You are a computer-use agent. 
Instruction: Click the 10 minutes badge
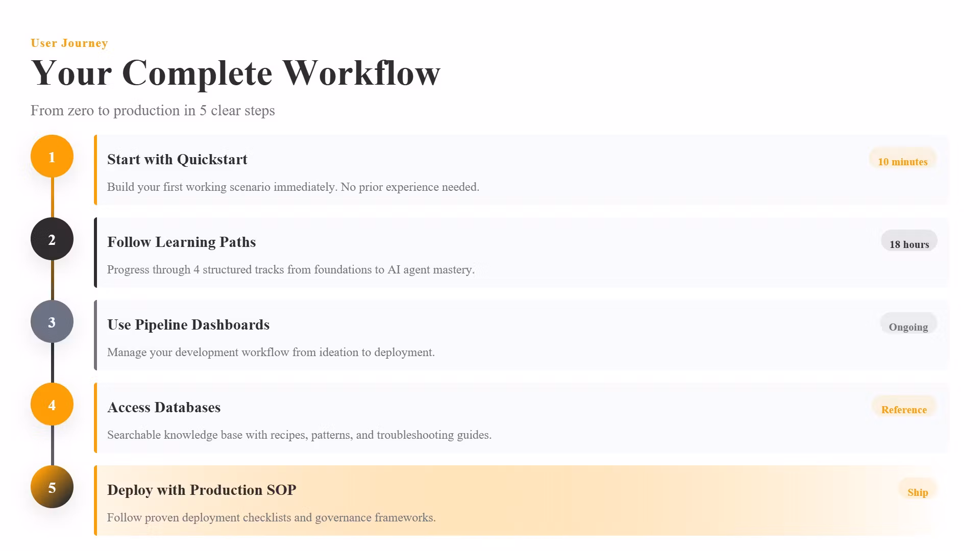pyautogui.click(x=902, y=159)
